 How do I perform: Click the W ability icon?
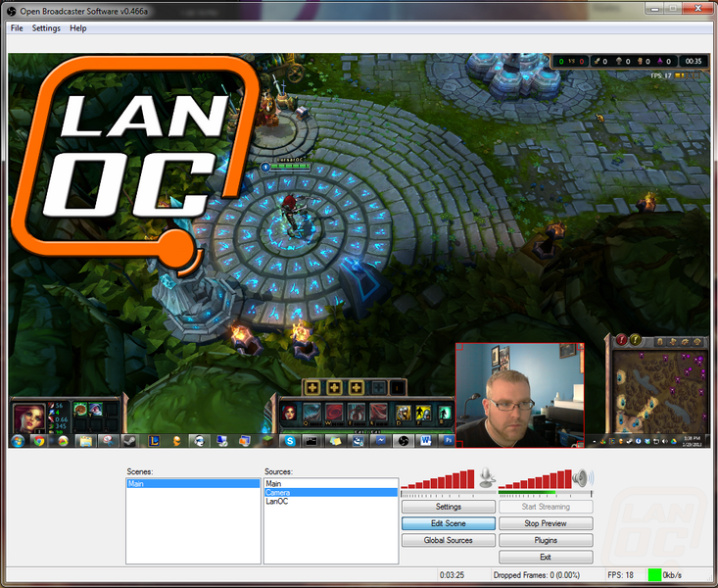(334, 413)
